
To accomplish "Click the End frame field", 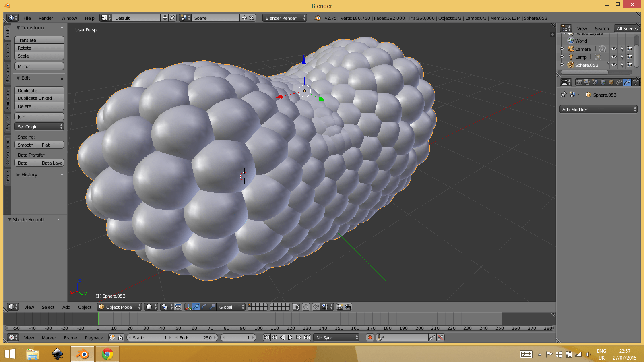I will coord(196,337).
